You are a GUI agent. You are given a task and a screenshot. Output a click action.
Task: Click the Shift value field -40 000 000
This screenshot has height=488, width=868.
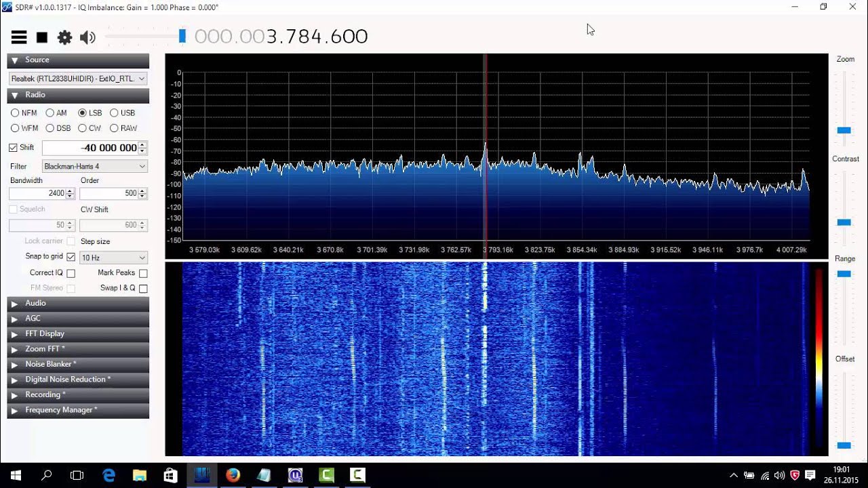tap(90, 148)
